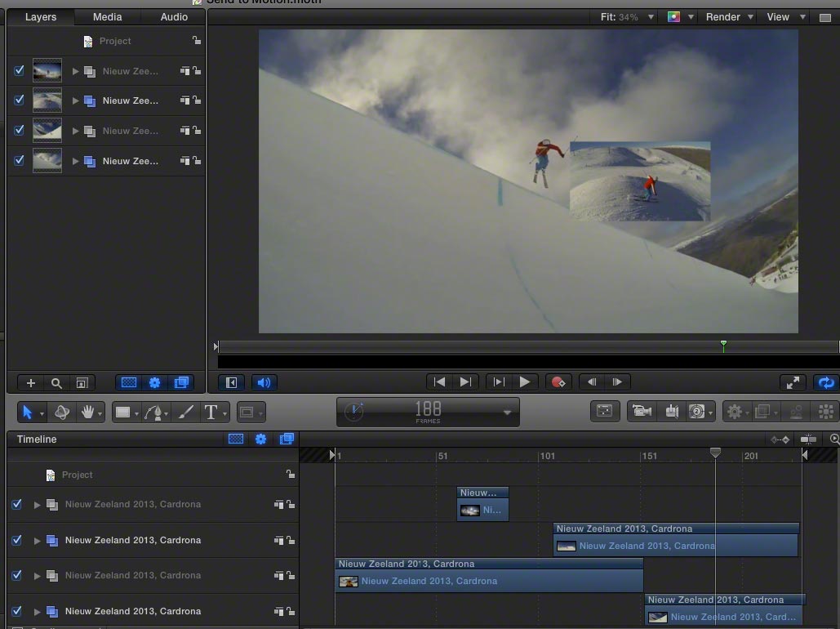Click the Add Light icon
The height and width of the screenshot is (629, 840).
(672, 411)
